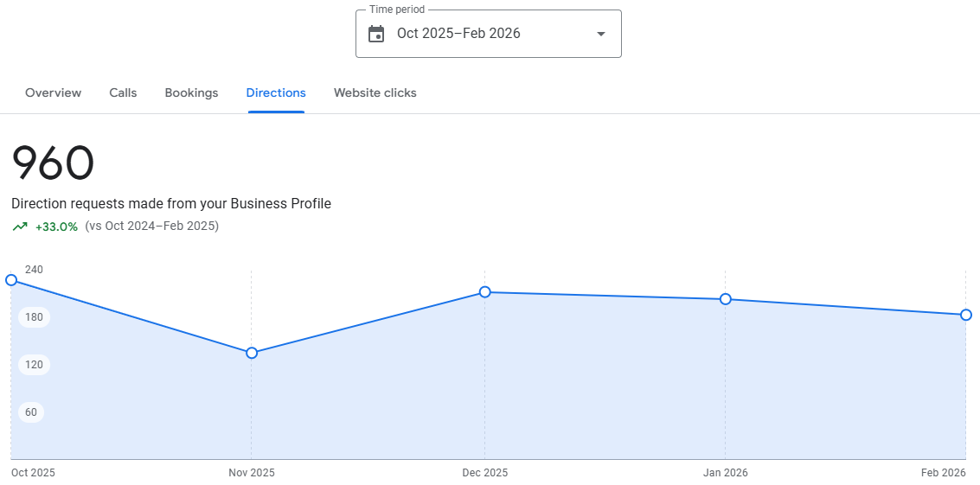
Task: Select the Jan 2026 data point circle
Action: 726,299
